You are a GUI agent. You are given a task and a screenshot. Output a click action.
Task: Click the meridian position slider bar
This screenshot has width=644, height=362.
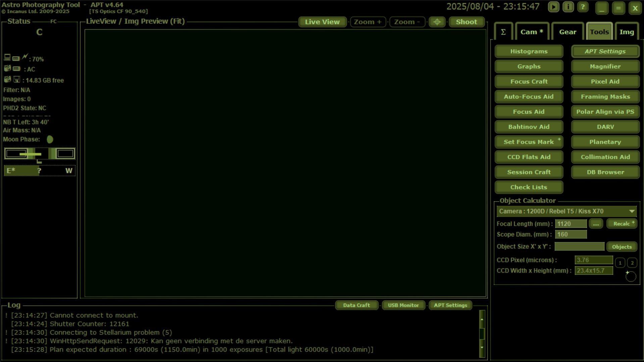[x=40, y=154]
